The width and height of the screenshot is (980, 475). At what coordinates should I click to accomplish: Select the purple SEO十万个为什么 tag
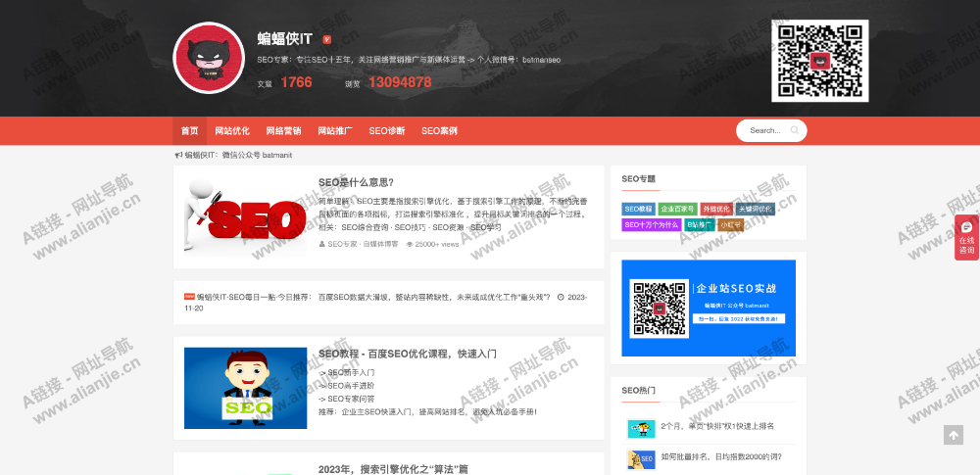pyautogui.click(x=652, y=224)
